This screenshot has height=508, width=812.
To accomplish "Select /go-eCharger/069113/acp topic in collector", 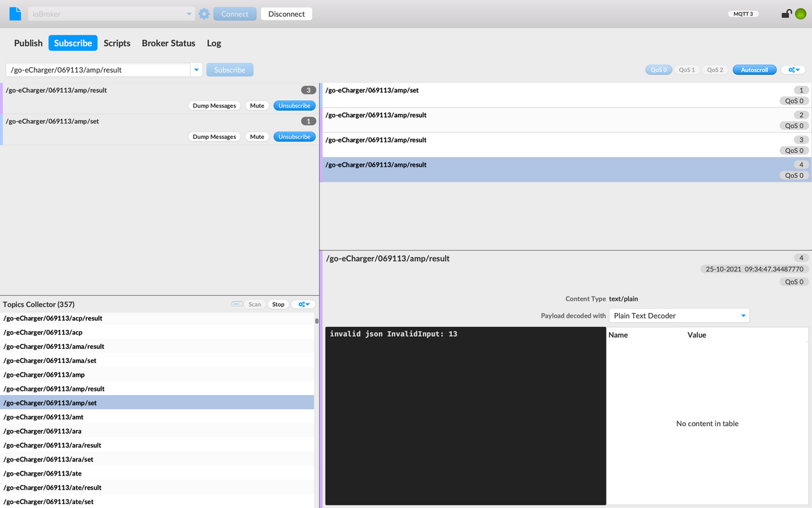I will click(157, 333).
